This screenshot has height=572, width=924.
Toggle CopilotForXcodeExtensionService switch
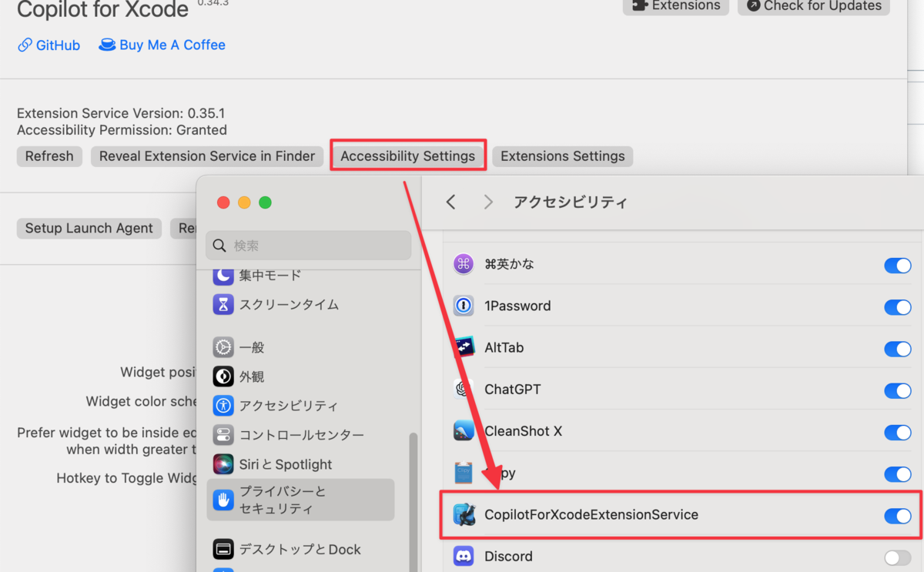898,516
